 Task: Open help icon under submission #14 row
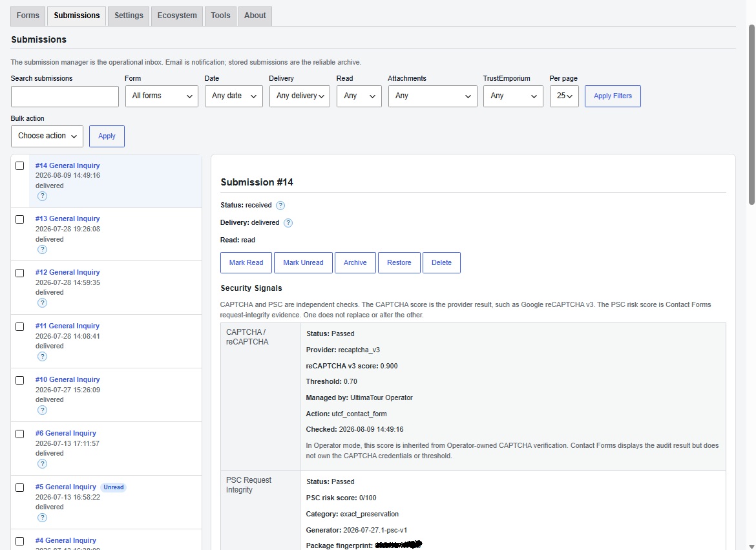pyautogui.click(x=43, y=196)
